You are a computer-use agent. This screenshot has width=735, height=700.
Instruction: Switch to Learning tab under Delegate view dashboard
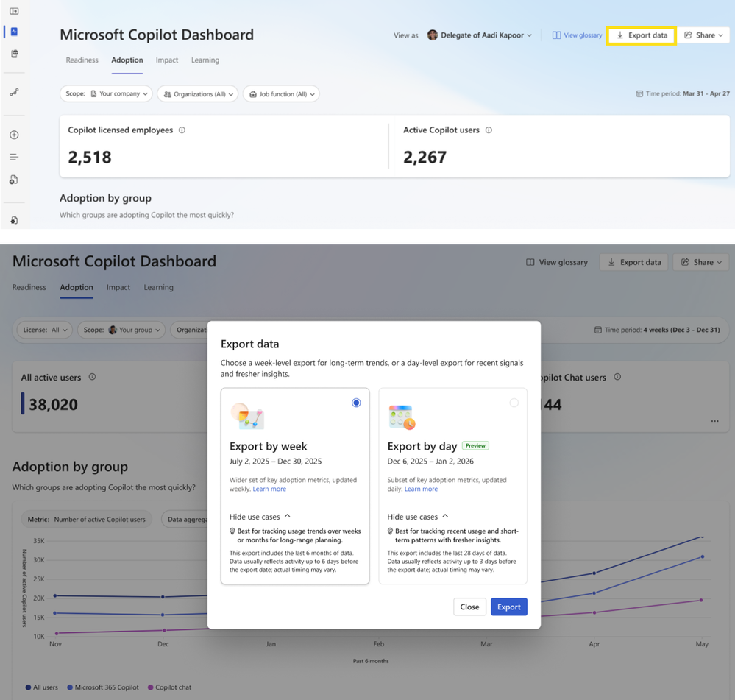[x=205, y=60]
